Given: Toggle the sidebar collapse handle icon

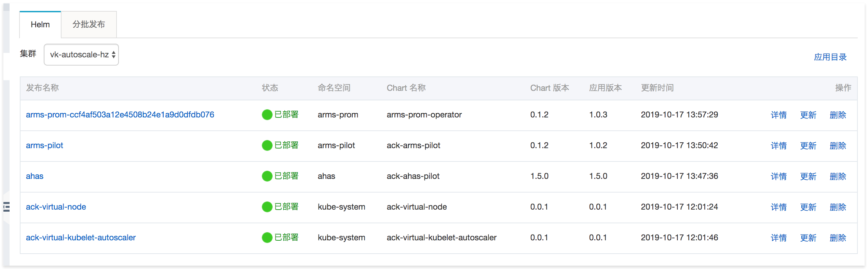Looking at the screenshot, I should 6,207.
